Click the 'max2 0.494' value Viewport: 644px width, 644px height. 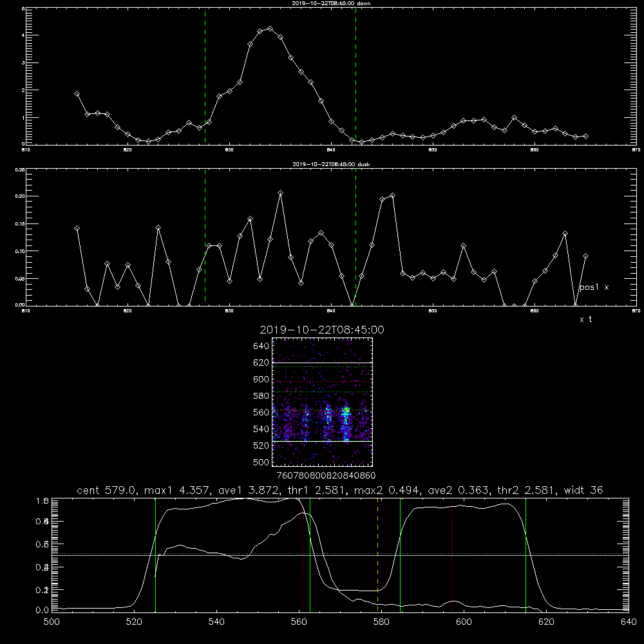point(386,490)
